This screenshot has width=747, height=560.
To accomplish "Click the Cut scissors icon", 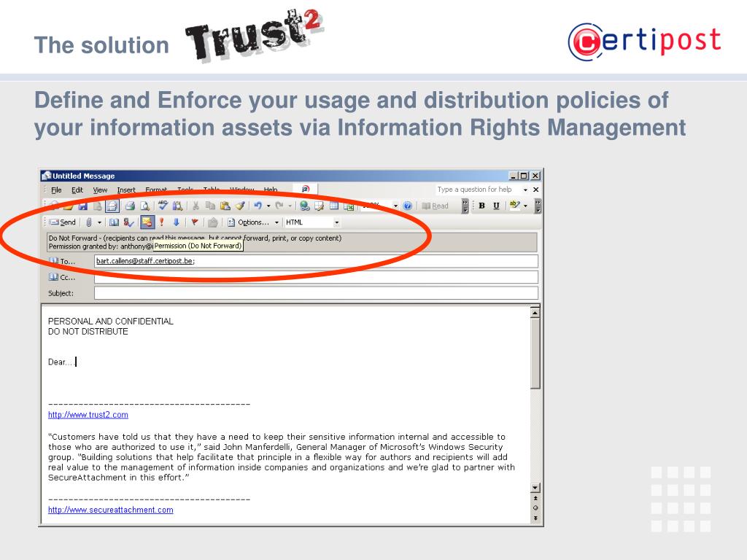I will 196,206.
